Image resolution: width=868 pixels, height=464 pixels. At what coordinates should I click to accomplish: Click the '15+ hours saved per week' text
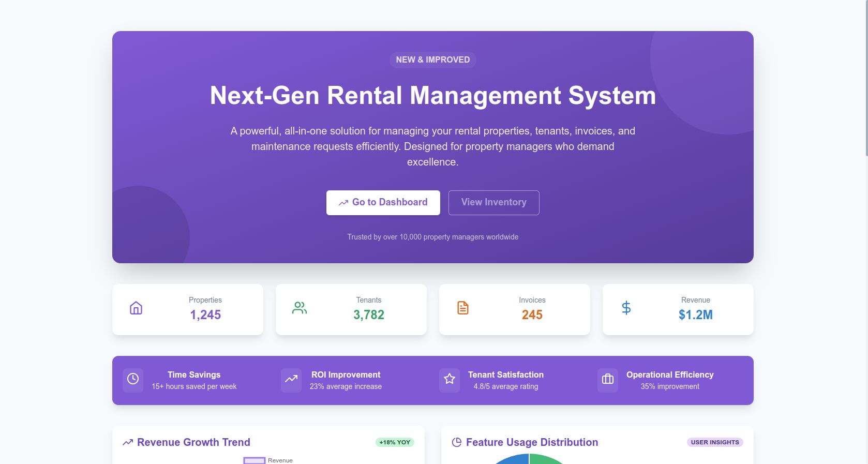(x=194, y=386)
